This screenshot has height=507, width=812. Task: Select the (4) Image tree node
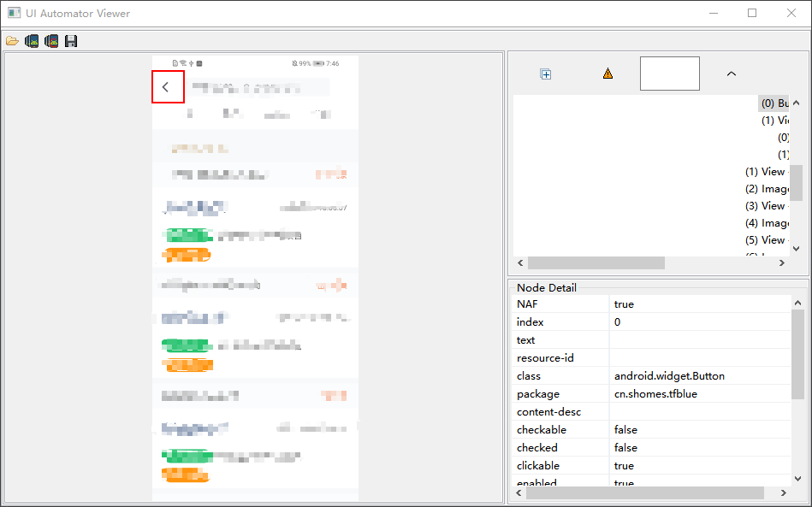[767, 223]
